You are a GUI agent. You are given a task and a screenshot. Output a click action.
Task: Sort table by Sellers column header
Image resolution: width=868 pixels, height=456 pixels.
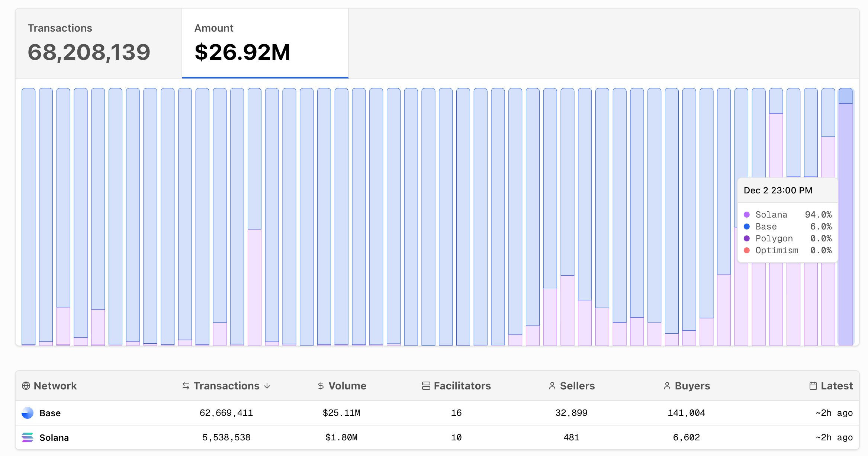[577, 386]
